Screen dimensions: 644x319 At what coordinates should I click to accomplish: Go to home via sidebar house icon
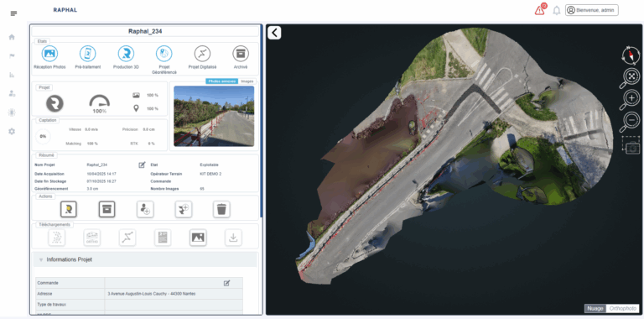click(12, 37)
